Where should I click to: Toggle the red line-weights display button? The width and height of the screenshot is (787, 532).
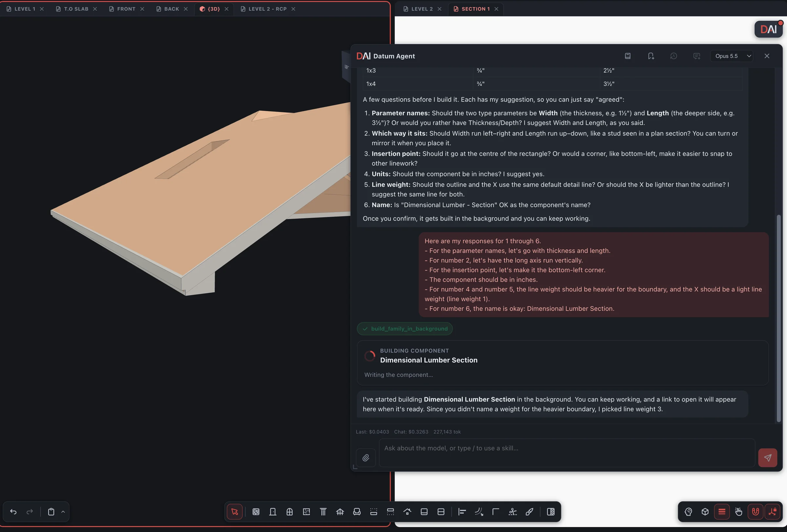click(x=722, y=512)
